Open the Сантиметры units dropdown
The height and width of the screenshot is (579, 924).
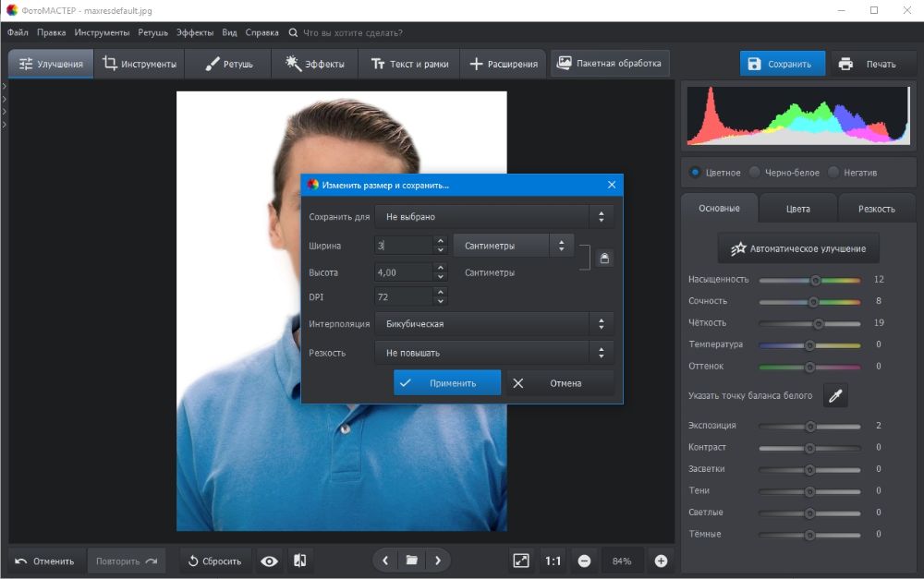pos(513,246)
